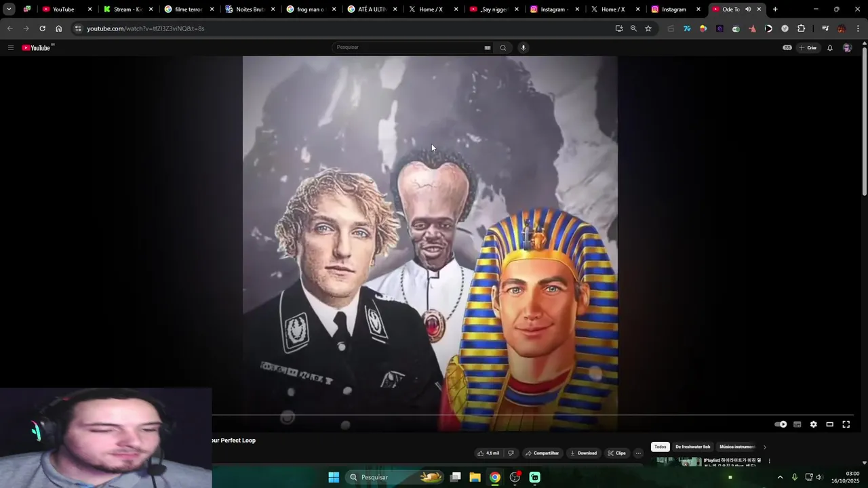The image size is (868, 488).
Task: Dislike the video with thumbs down
Action: (x=511, y=453)
